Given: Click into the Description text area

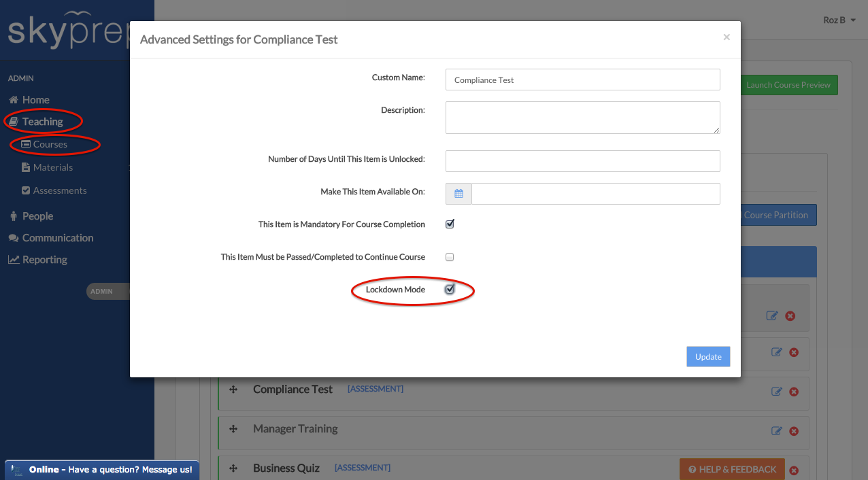Looking at the screenshot, I should pos(582,118).
